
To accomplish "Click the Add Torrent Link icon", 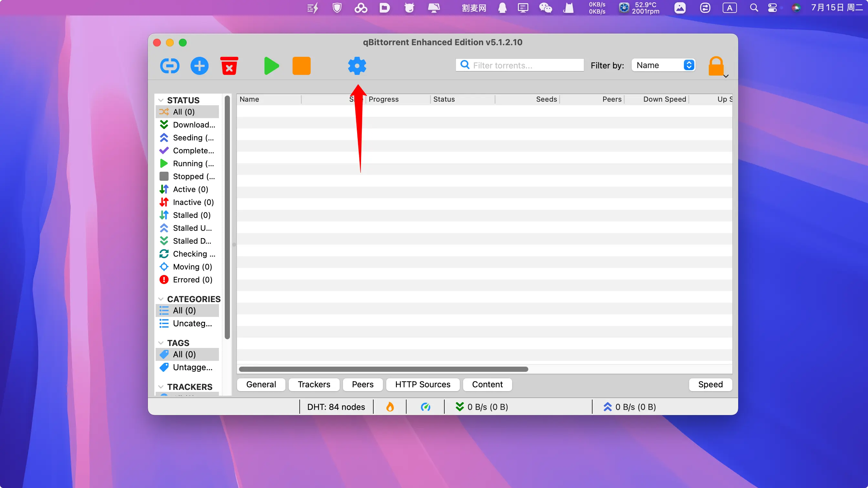I will tap(170, 66).
